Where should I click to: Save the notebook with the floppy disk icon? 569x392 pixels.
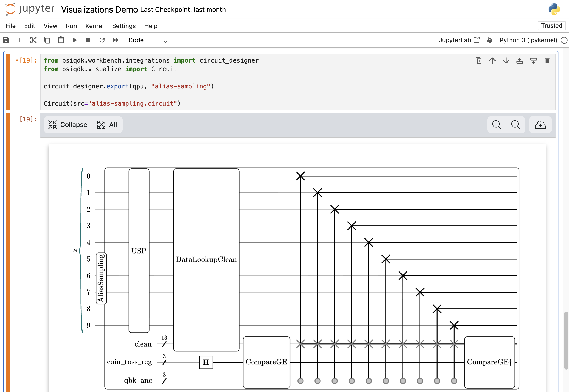click(x=6, y=40)
